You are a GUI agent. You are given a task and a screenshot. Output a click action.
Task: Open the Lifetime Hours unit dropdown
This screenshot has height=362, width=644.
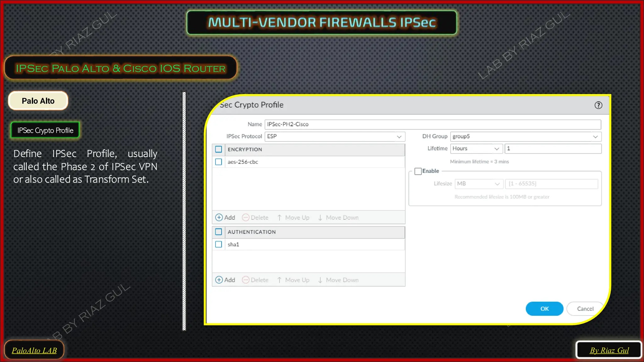[x=476, y=149]
